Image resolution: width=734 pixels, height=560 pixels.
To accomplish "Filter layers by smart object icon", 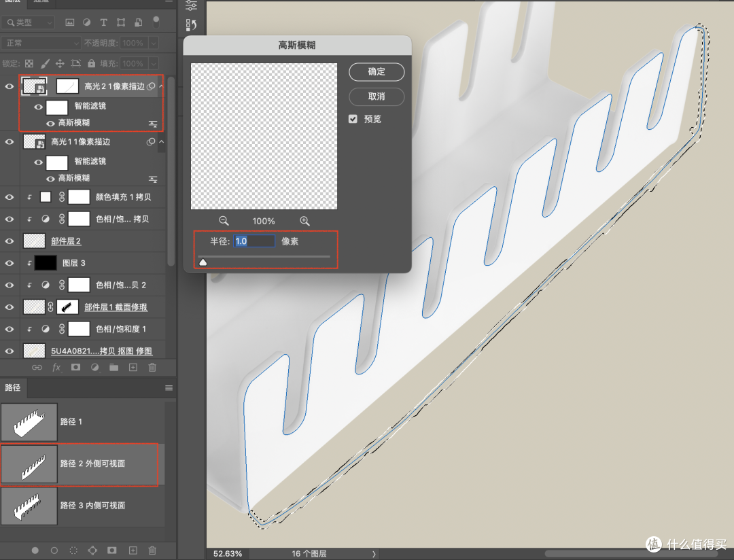I will click(138, 22).
